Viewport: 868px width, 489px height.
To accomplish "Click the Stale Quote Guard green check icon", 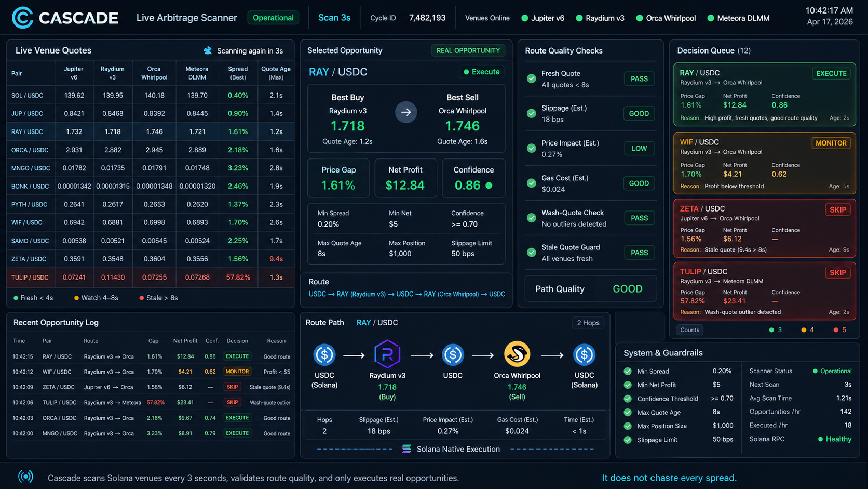I will (x=532, y=253).
